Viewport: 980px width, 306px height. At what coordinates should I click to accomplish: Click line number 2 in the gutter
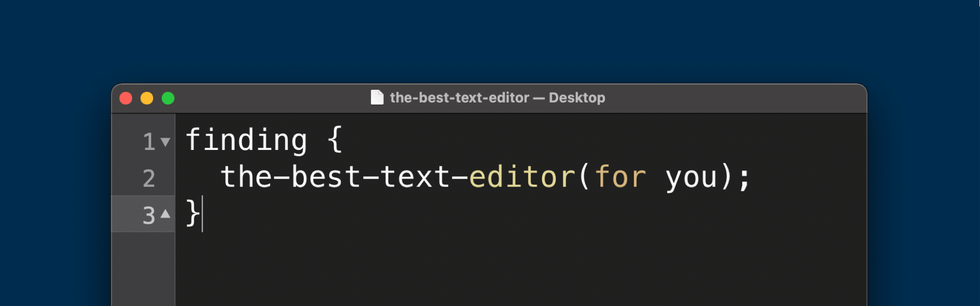coord(149,178)
